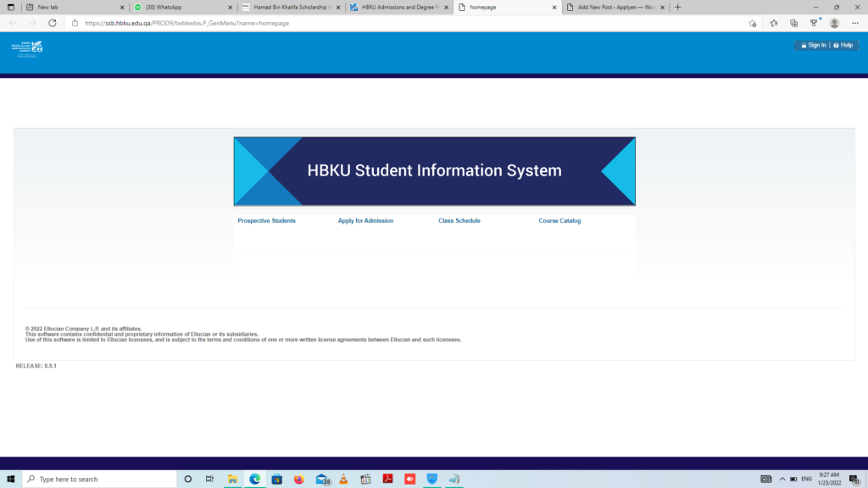Open the Help link in the header
Image resolution: width=868 pixels, height=488 pixels.
[x=843, y=46]
